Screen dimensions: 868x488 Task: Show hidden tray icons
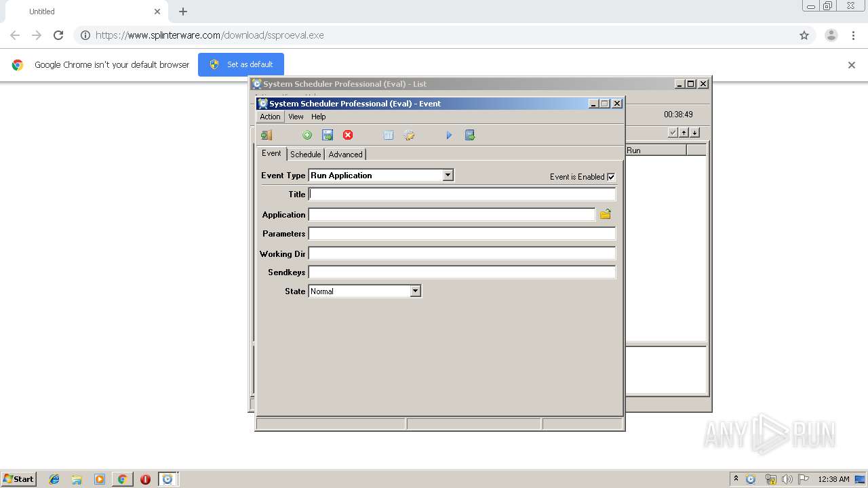[x=736, y=479]
